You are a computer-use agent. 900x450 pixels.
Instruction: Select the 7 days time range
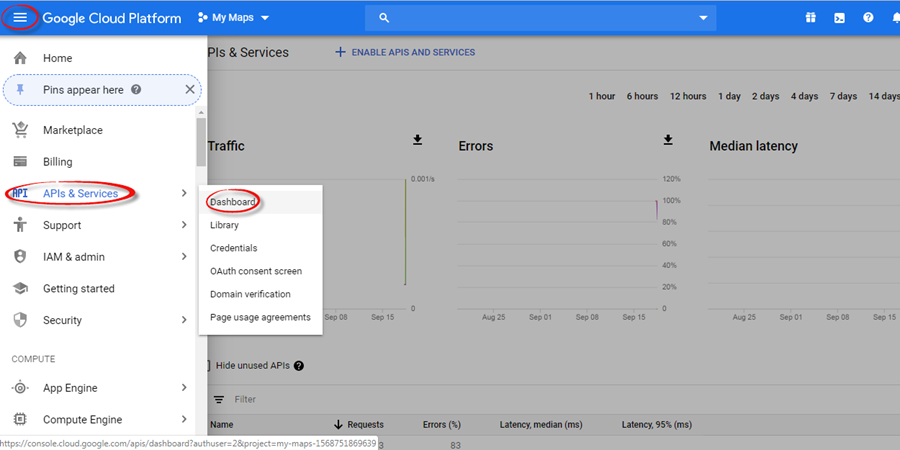click(x=843, y=96)
